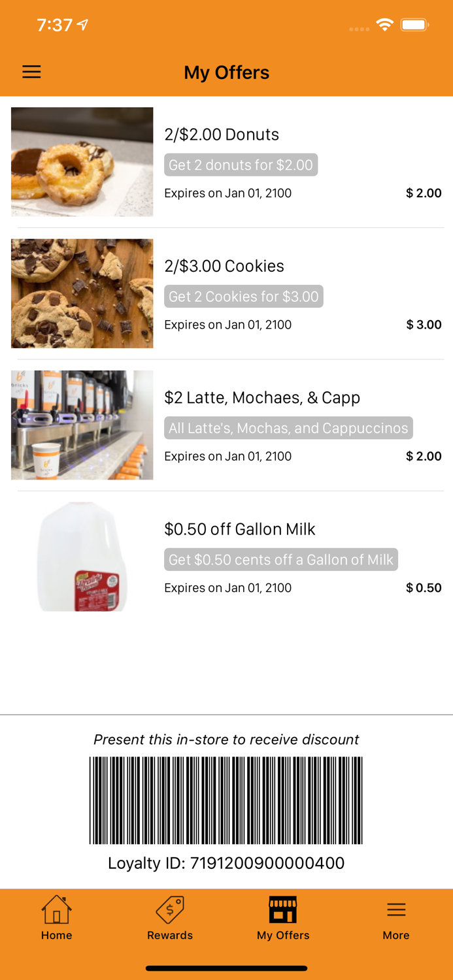Tap the Rewards price-tag icon
The width and height of the screenshot is (453, 980).
tap(169, 909)
